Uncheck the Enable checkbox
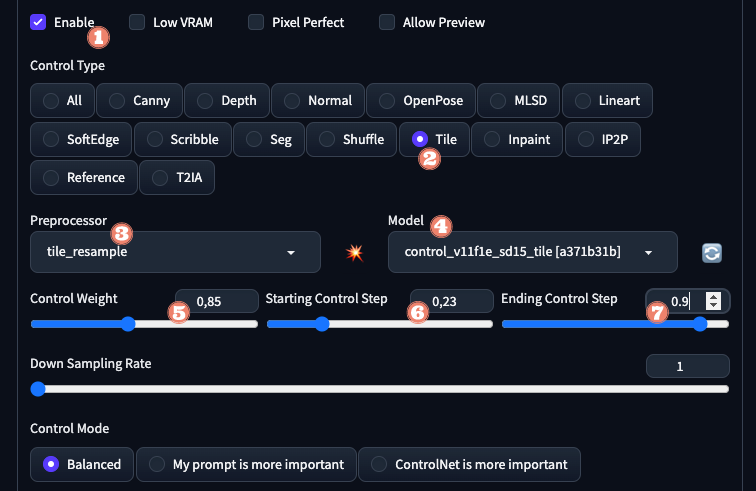 pyautogui.click(x=38, y=22)
